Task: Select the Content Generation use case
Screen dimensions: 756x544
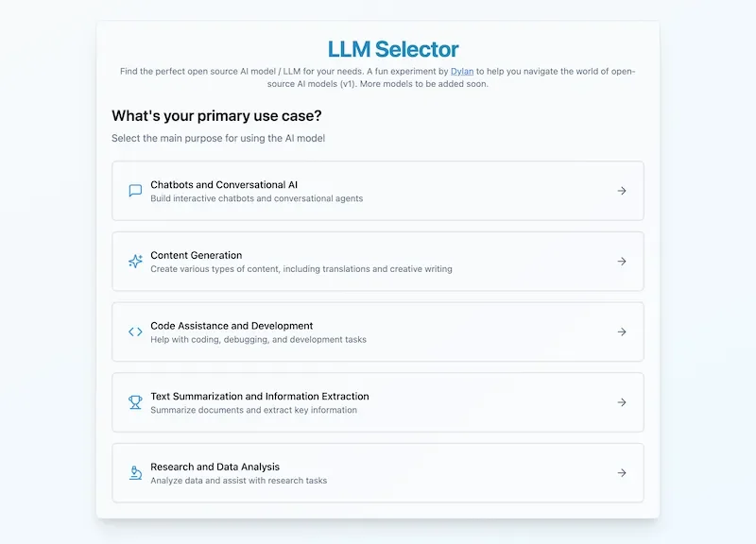Action: click(378, 261)
